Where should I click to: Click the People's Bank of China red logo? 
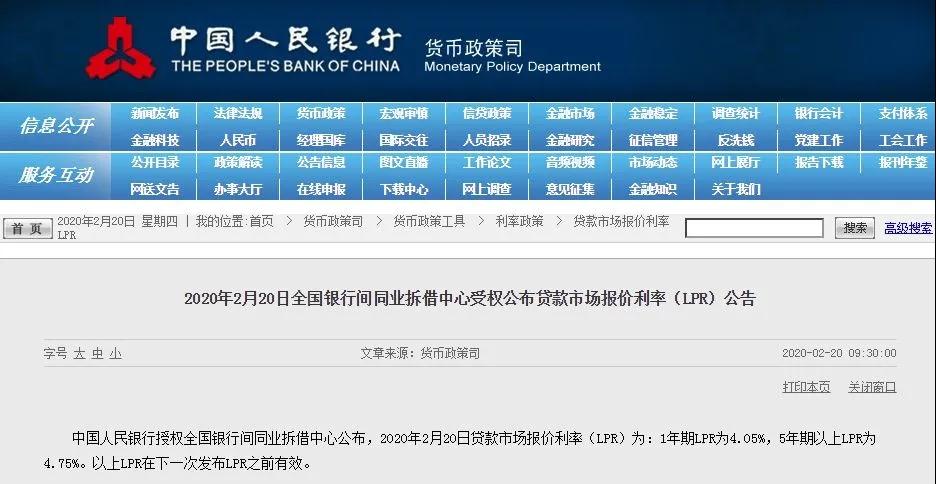coord(121,48)
